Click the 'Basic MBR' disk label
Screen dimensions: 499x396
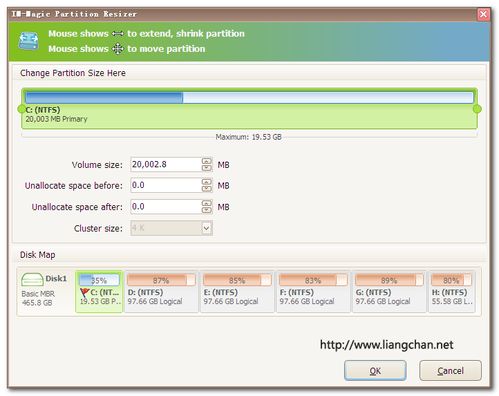click(38, 294)
